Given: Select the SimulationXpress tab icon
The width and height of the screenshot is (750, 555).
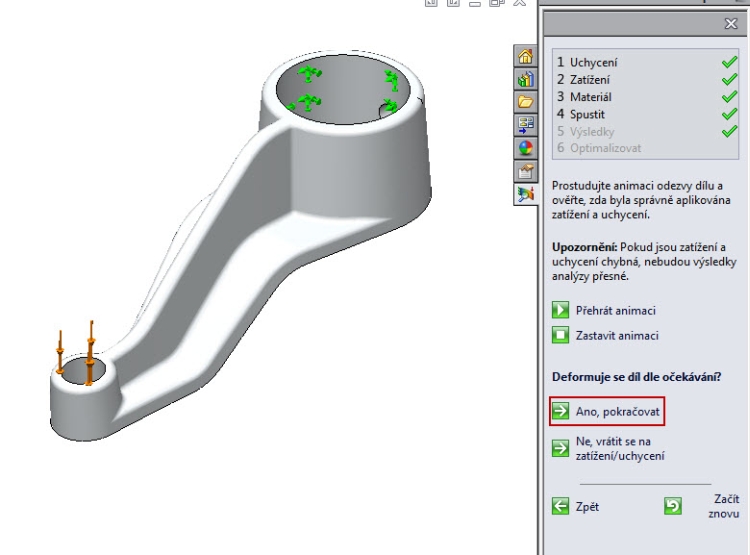Looking at the screenshot, I should (x=525, y=194).
